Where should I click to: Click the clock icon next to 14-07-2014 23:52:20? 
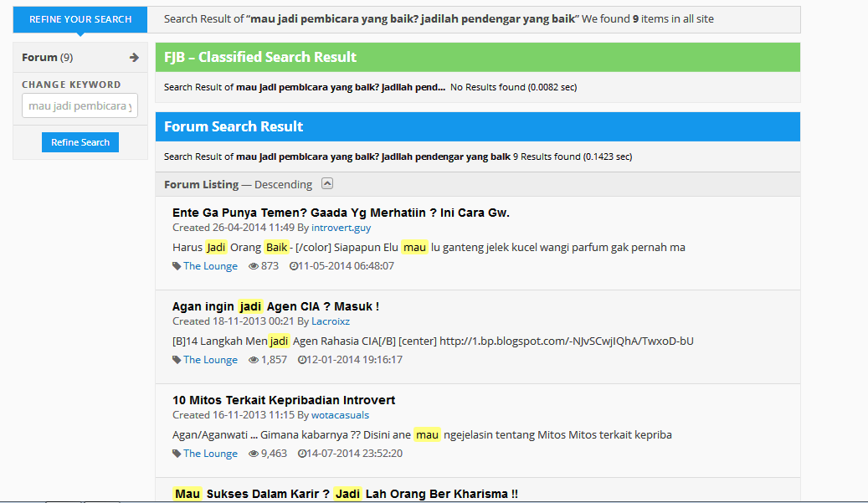point(301,454)
